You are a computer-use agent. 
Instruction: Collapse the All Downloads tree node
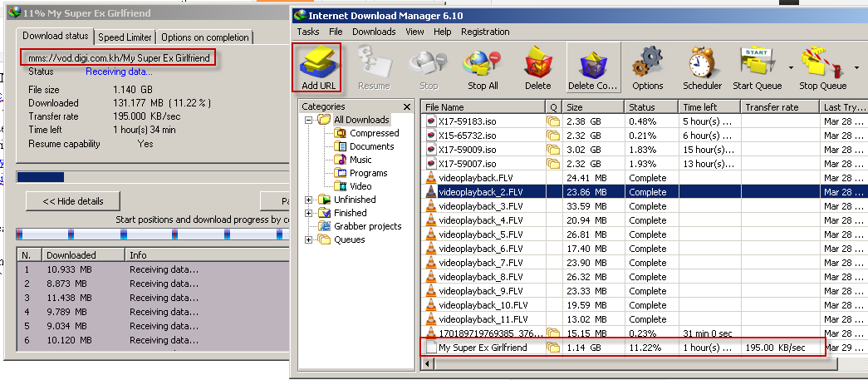308,121
